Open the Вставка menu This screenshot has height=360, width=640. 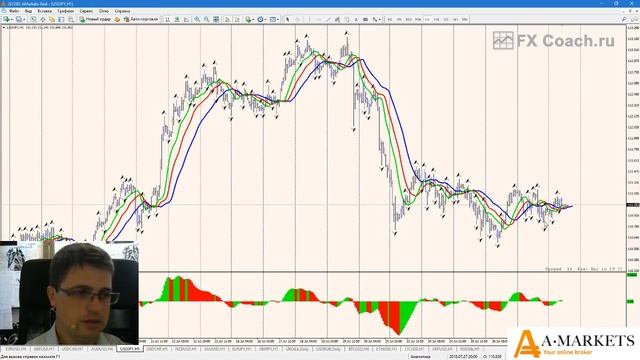(44, 11)
